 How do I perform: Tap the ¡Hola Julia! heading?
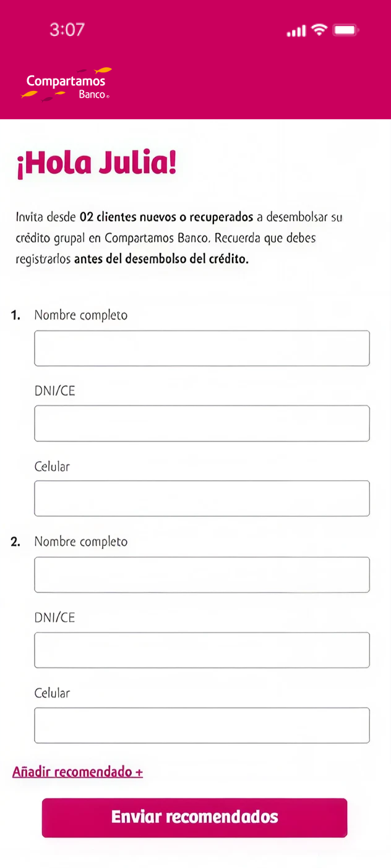[x=97, y=163]
